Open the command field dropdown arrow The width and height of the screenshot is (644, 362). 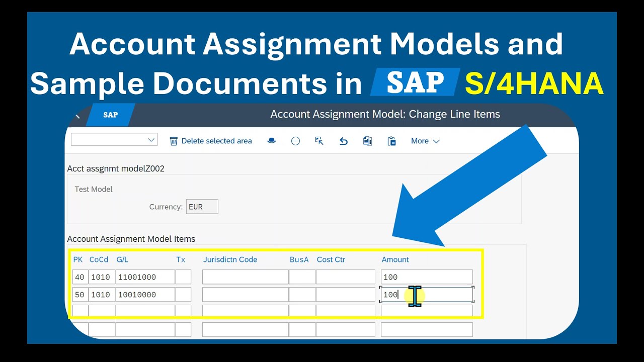151,140
